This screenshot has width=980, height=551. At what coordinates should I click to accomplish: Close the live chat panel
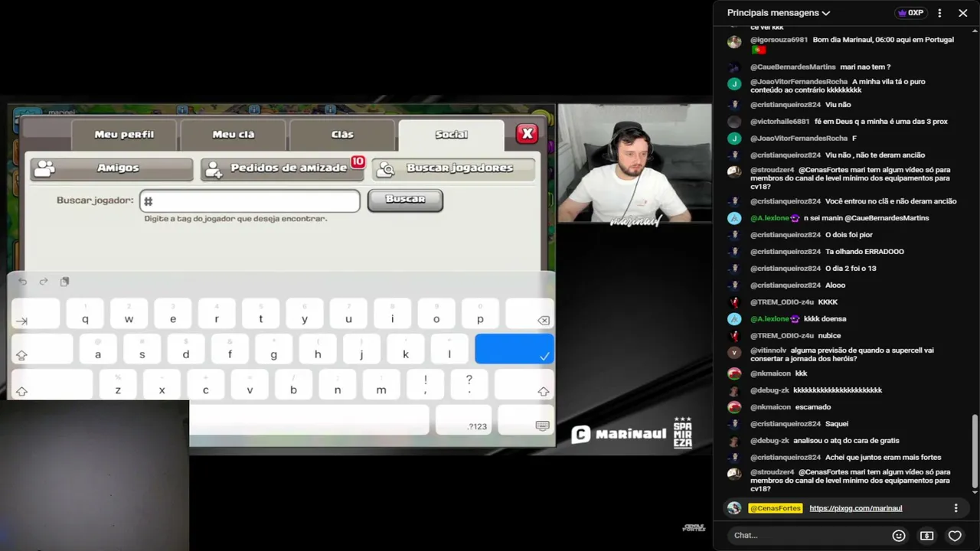963,13
